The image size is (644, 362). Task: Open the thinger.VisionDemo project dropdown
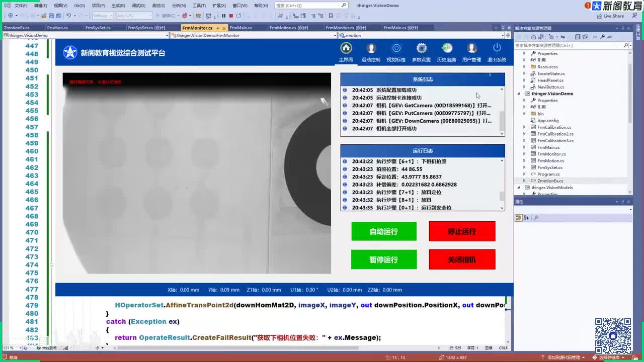tap(167, 36)
